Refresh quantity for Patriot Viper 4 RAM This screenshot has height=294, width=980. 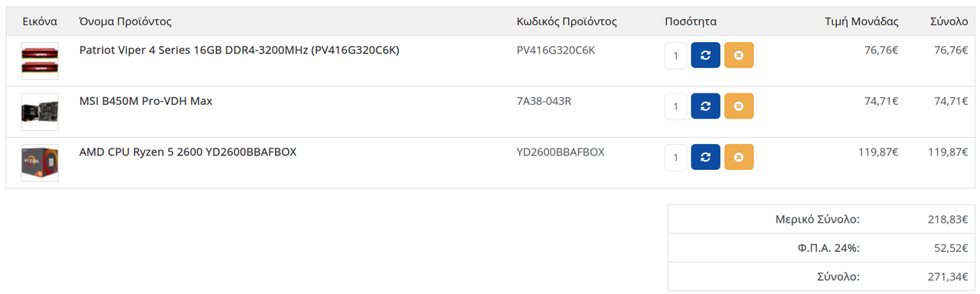click(x=705, y=55)
